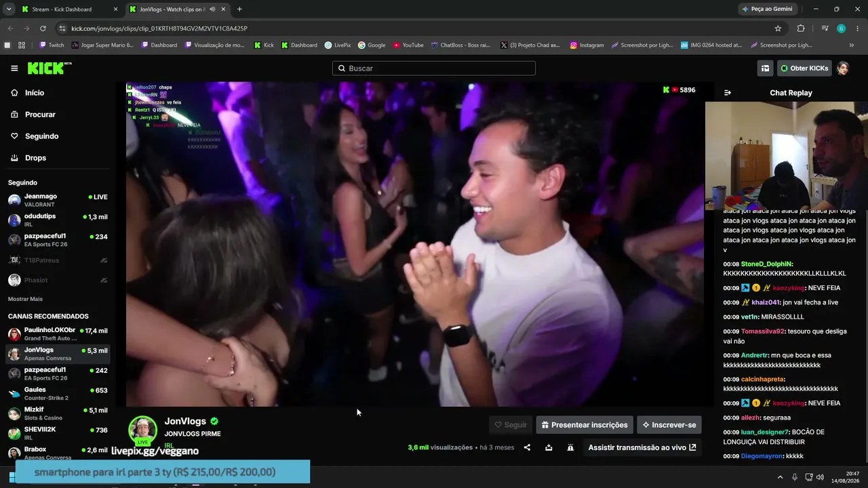This screenshot has height=488, width=868.
Task: Open the Mizkif recommended channel
Action: 58,413
